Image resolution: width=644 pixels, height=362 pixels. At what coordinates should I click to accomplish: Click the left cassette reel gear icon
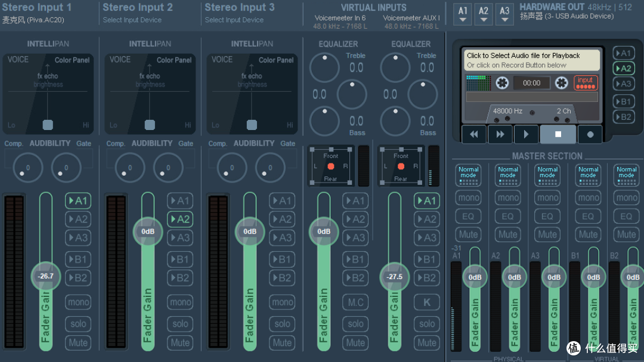tap(502, 83)
